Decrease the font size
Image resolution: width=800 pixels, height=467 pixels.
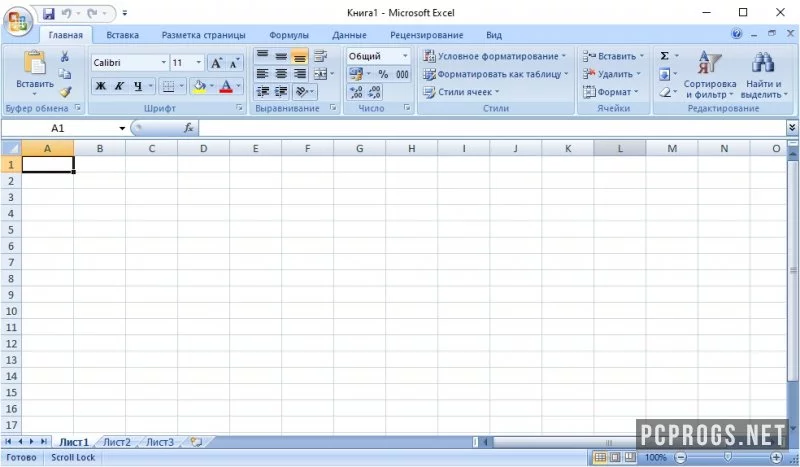[x=234, y=63]
